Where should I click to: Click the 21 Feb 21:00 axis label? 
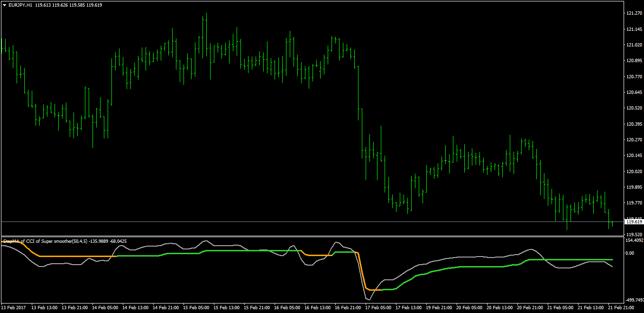coord(621,307)
